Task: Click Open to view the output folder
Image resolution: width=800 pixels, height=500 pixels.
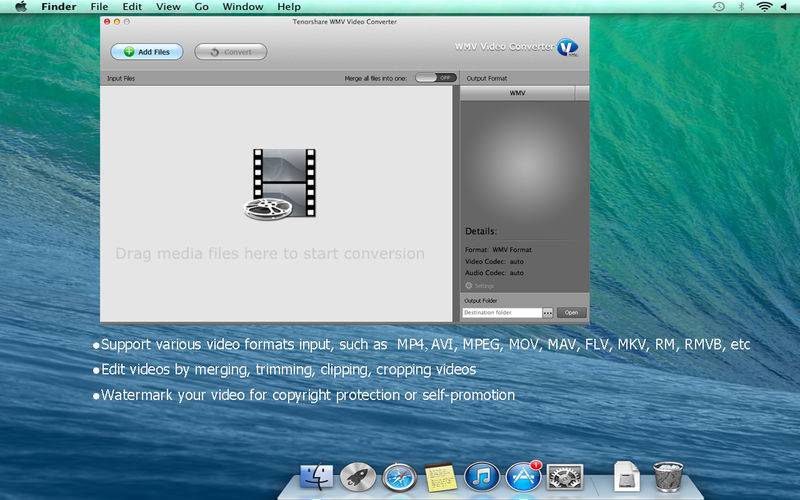Action: point(571,313)
